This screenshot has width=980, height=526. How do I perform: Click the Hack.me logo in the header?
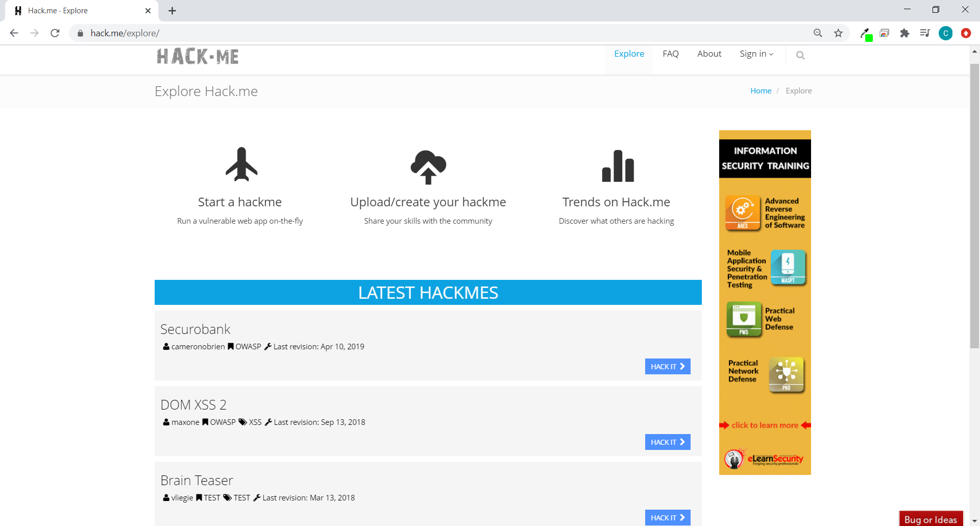click(198, 56)
